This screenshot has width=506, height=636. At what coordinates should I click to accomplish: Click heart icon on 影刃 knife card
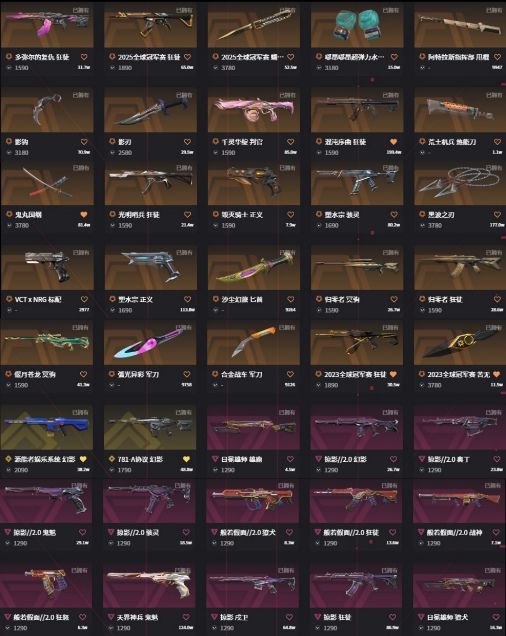pos(187,142)
